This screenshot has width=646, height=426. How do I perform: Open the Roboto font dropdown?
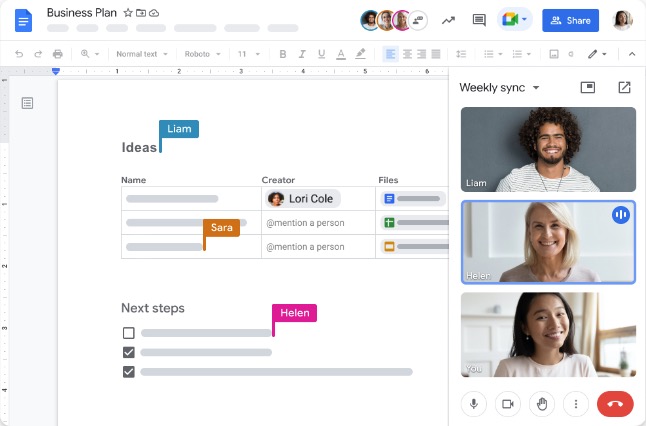click(204, 53)
